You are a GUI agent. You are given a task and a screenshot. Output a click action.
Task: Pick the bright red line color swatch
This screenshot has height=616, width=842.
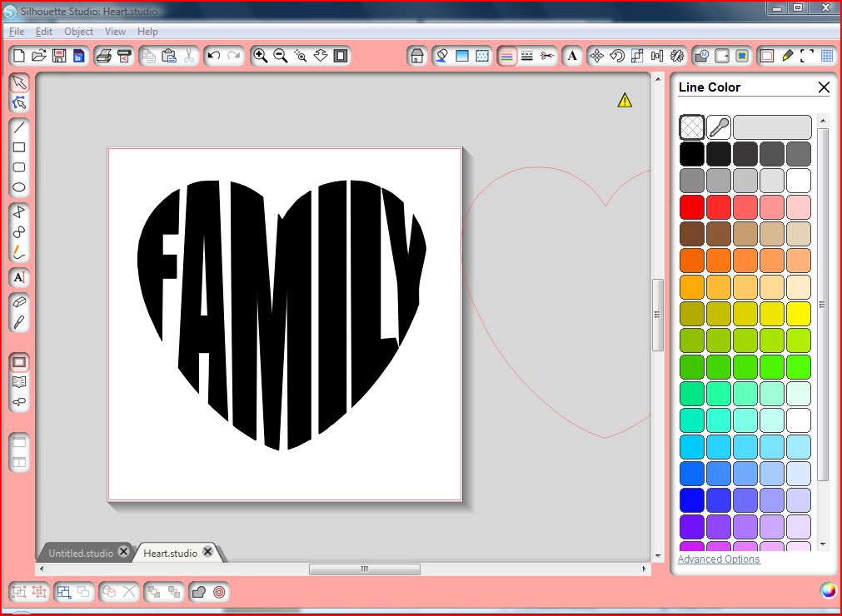690,207
